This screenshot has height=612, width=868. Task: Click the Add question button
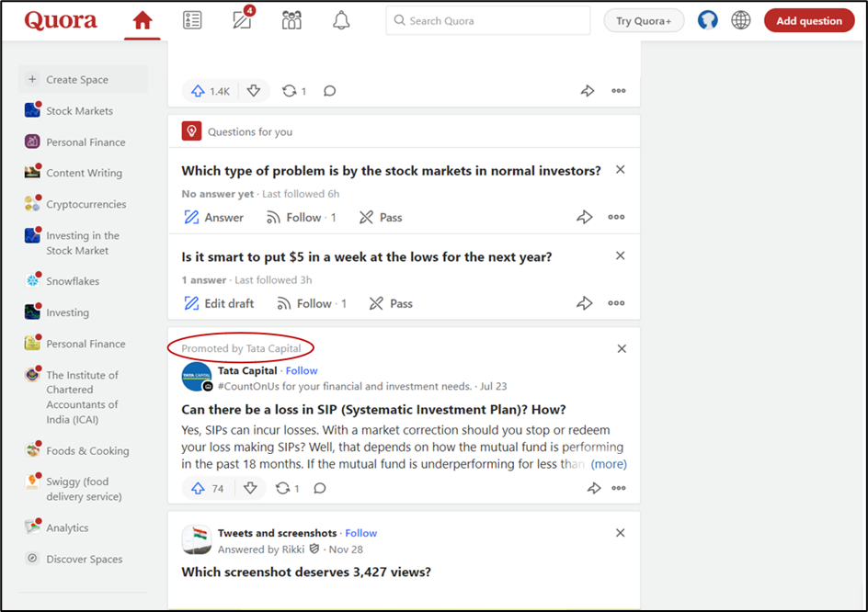click(x=809, y=21)
